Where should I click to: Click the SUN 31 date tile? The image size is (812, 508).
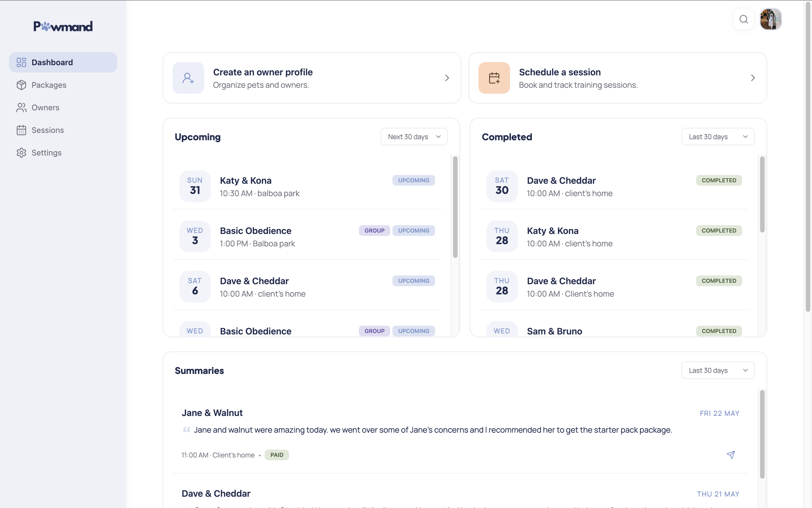click(195, 186)
